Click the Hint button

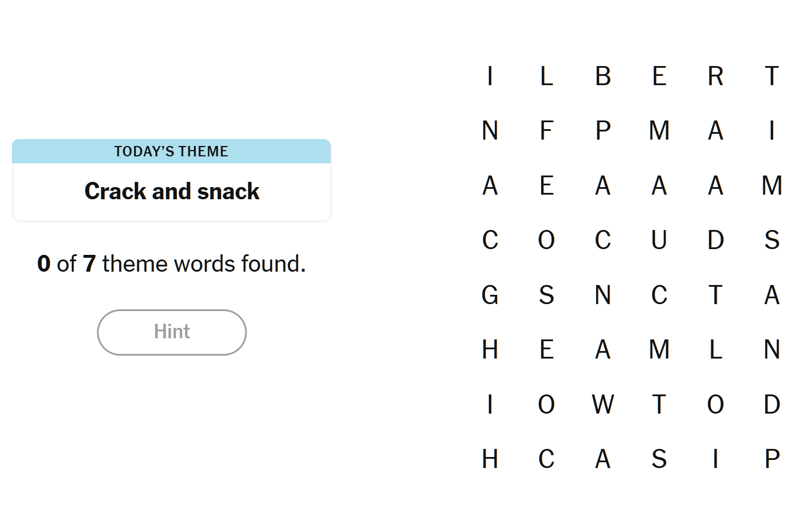pyautogui.click(x=172, y=332)
